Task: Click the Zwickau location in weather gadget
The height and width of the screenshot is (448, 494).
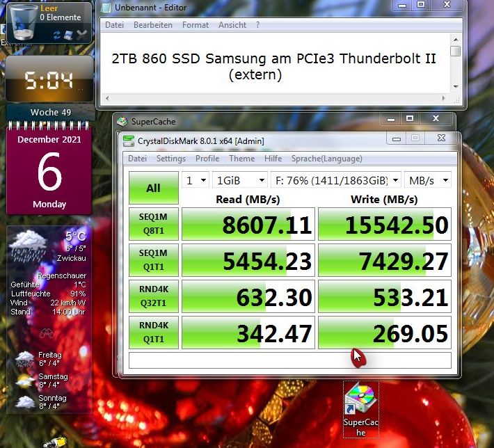Action: pyautogui.click(x=72, y=258)
